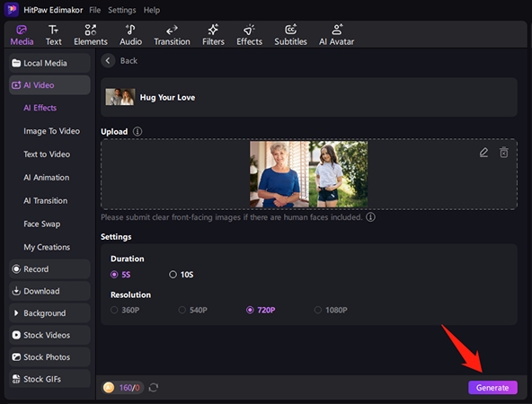
Task: Open Local Media in sidebar
Action: [x=49, y=63]
